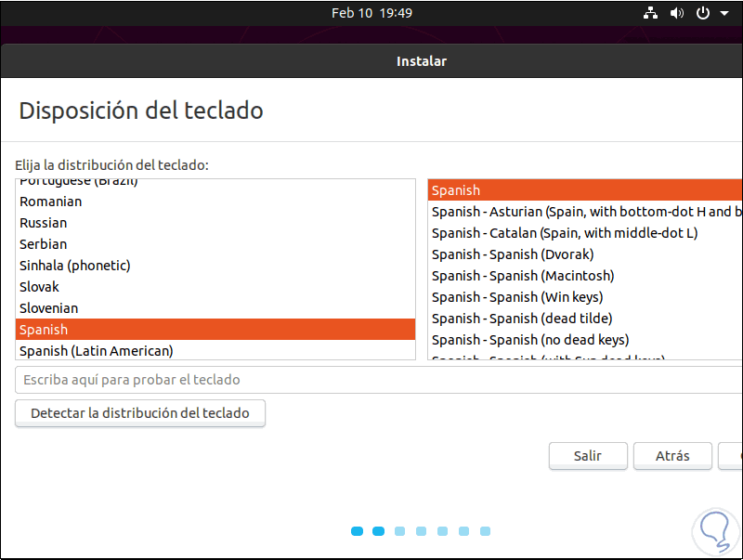Screen dimensions: 743x560
Task: Select Spanish (Latin American) layout
Action: coord(97,351)
